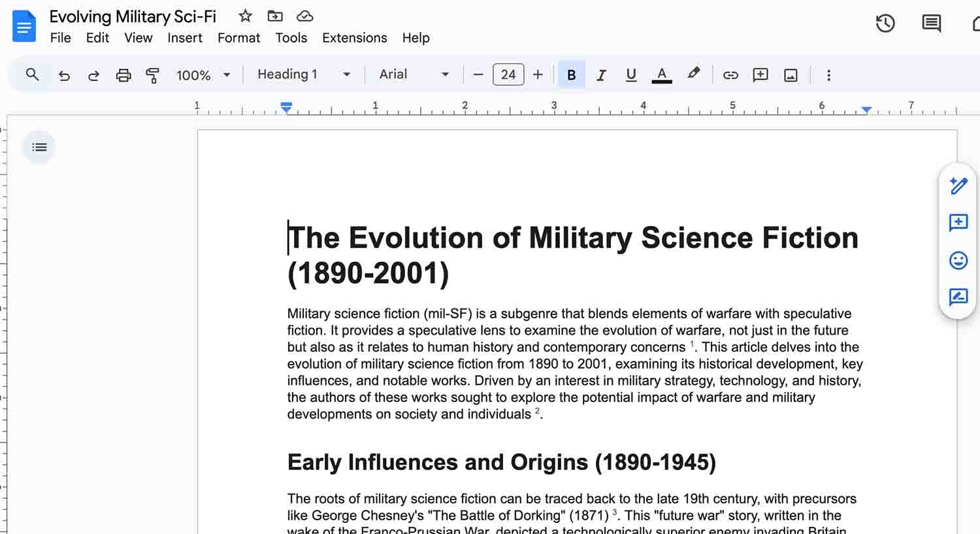Show document outline panel
The width and height of the screenshot is (980, 534).
tap(39, 147)
